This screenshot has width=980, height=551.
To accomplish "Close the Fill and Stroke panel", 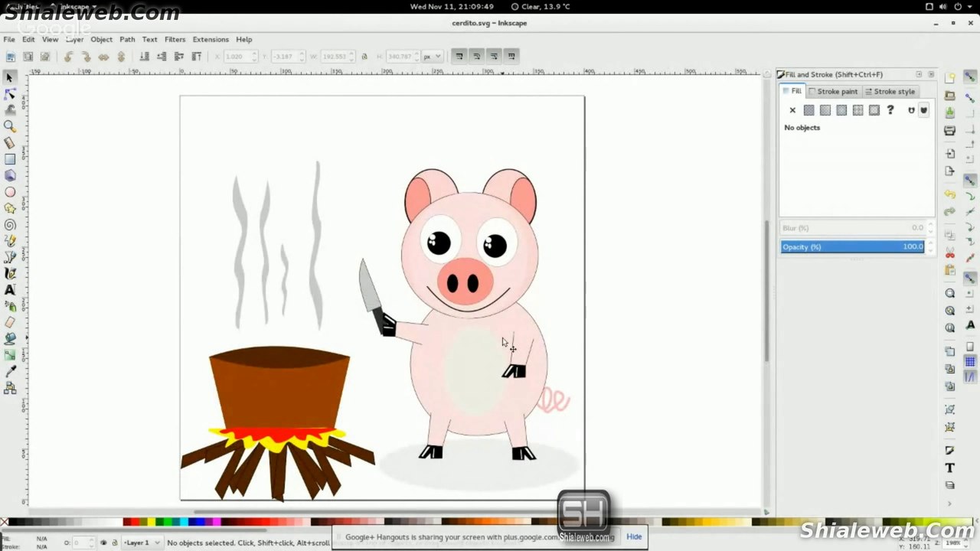I will click(931, 74).
